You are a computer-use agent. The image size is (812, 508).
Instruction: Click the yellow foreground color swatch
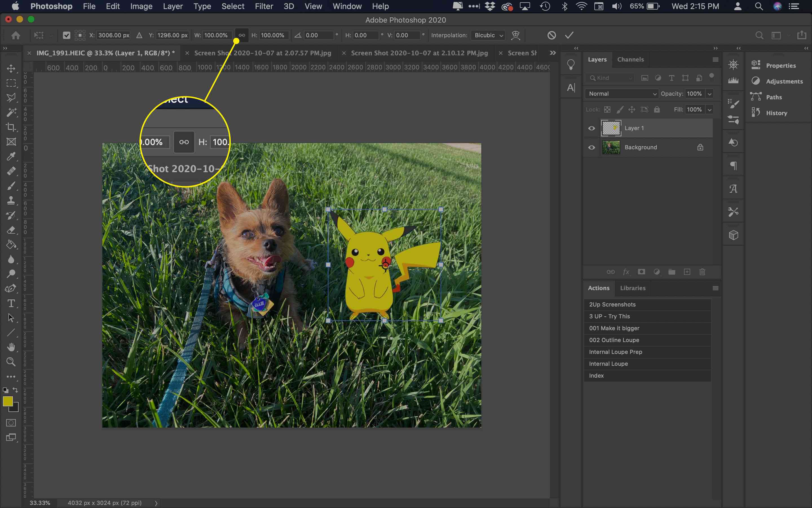pyautogui.click(x=7, y=401)
